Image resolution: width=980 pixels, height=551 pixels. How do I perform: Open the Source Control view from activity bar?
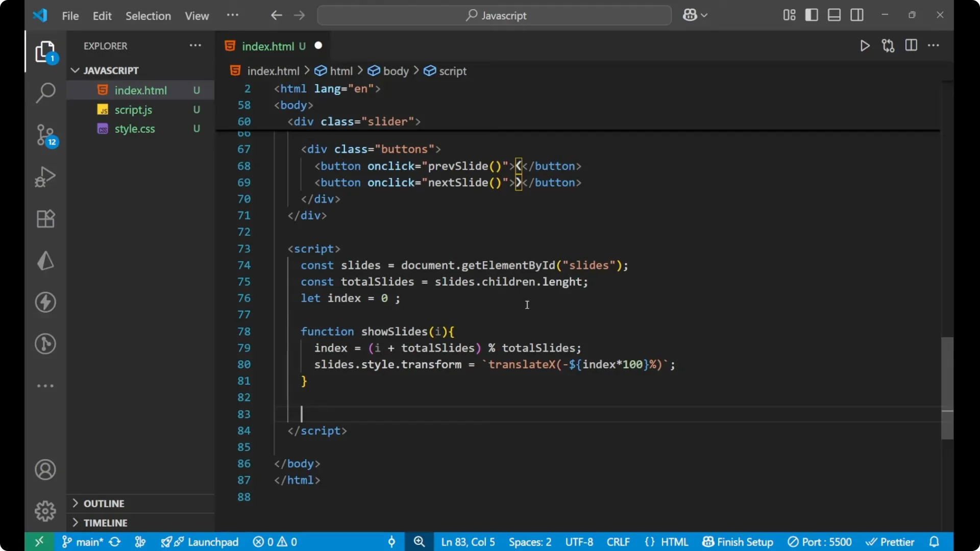(x=45, y=135)
